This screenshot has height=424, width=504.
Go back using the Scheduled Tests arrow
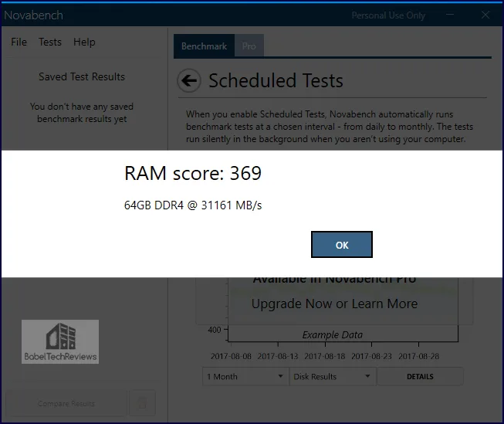point(189,80)
